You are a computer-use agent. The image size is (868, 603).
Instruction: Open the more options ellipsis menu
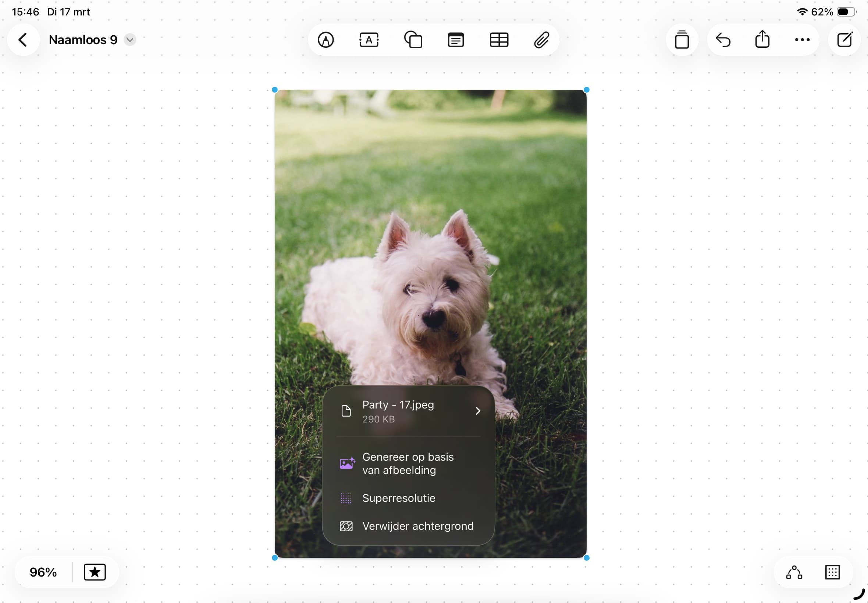tap(802, 40)
